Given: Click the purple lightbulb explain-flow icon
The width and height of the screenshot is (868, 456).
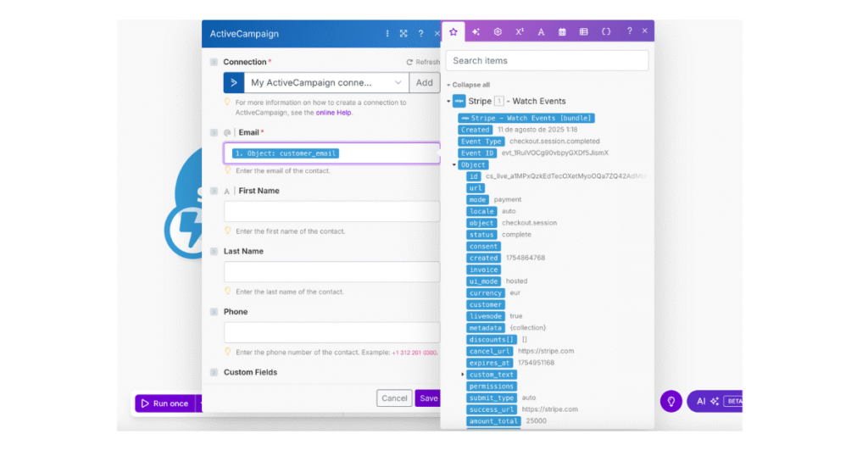Looking at the screenshot, I should click(671, 401).
